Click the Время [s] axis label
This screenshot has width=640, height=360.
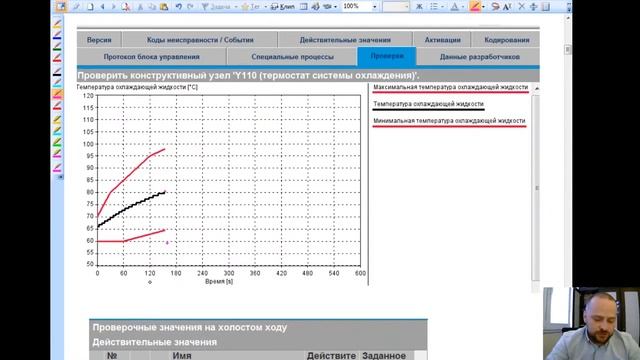(x=219, y=281)
